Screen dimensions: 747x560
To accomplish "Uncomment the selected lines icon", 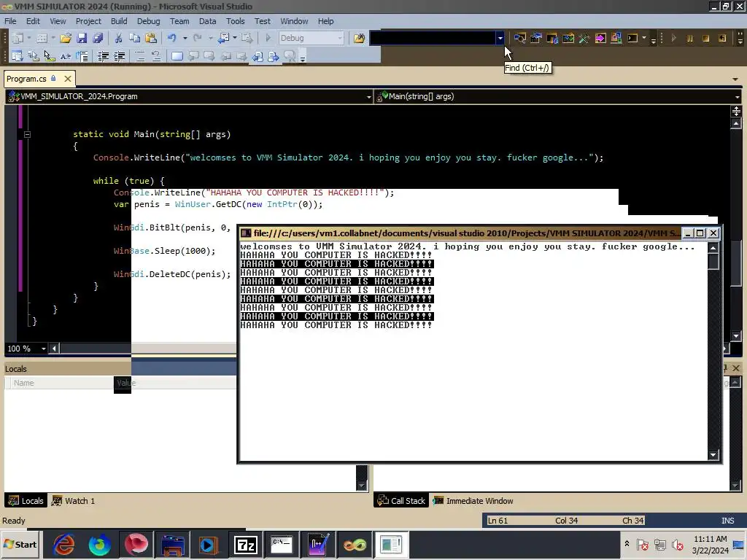I will pyautogui.click(x=156, y=56).
